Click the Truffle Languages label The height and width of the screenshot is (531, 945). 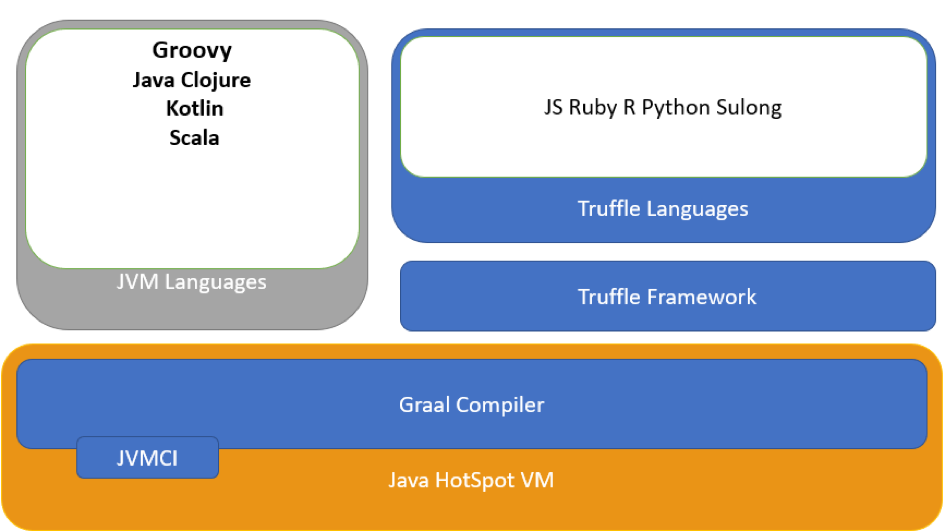point(663,209)
